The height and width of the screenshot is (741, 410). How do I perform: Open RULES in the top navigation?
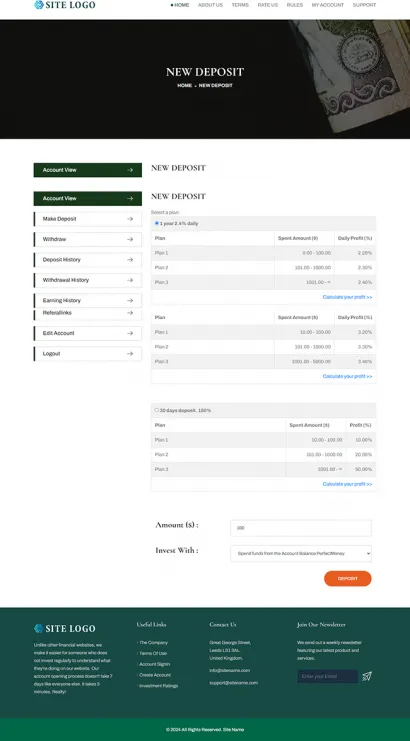(295, 5)
